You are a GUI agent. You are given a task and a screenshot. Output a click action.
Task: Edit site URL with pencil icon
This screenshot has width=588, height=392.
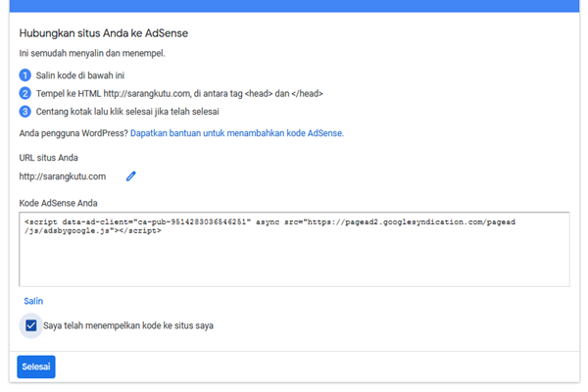[131, 176]
